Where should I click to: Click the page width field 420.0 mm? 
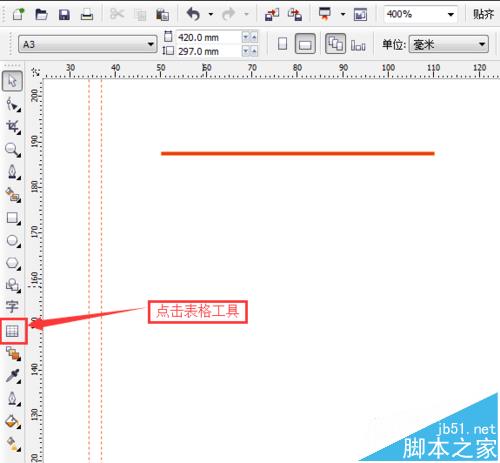(208, 37)
